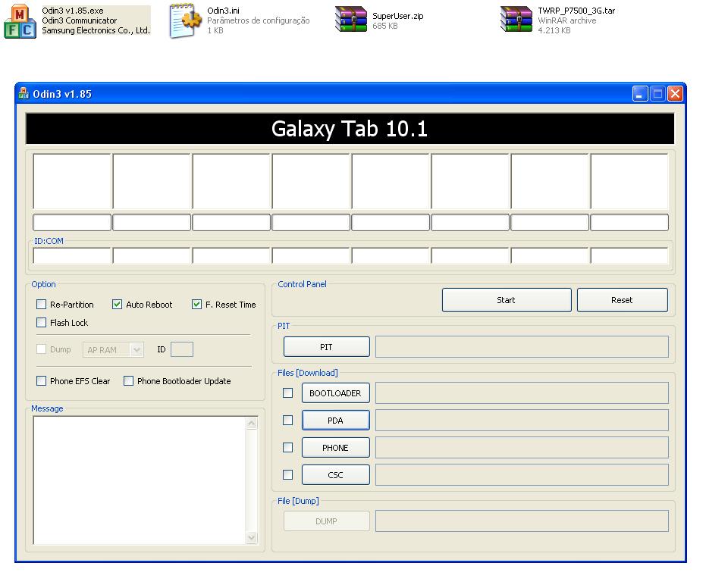Click the "685 KB" file size text
The width and height of the screenshot is (706, 588).
point(385,26)
